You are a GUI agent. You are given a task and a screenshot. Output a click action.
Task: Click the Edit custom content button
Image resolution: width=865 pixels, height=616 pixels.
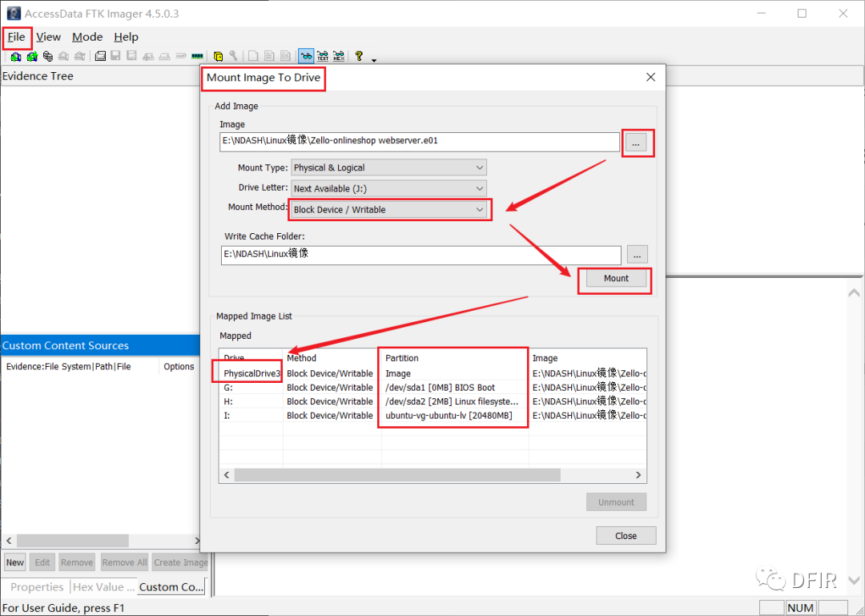[42, 562]
